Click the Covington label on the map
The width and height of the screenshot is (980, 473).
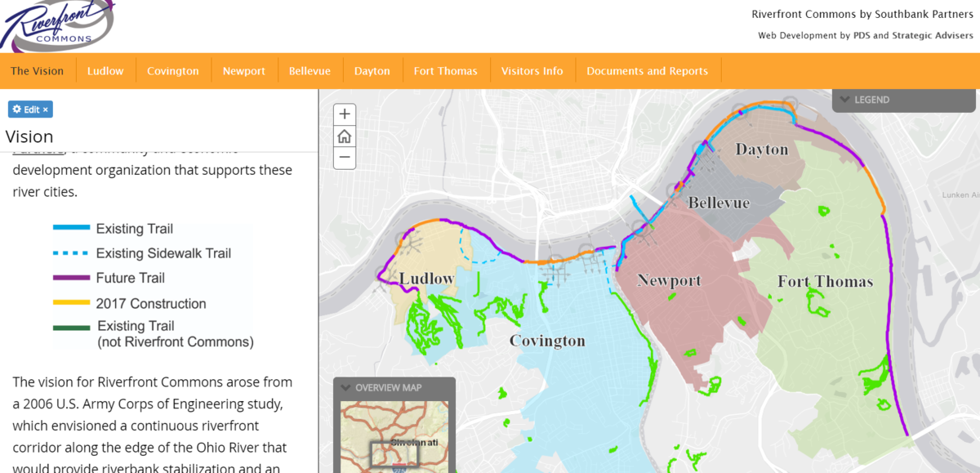pyautogui.click(x=547, y=341)
